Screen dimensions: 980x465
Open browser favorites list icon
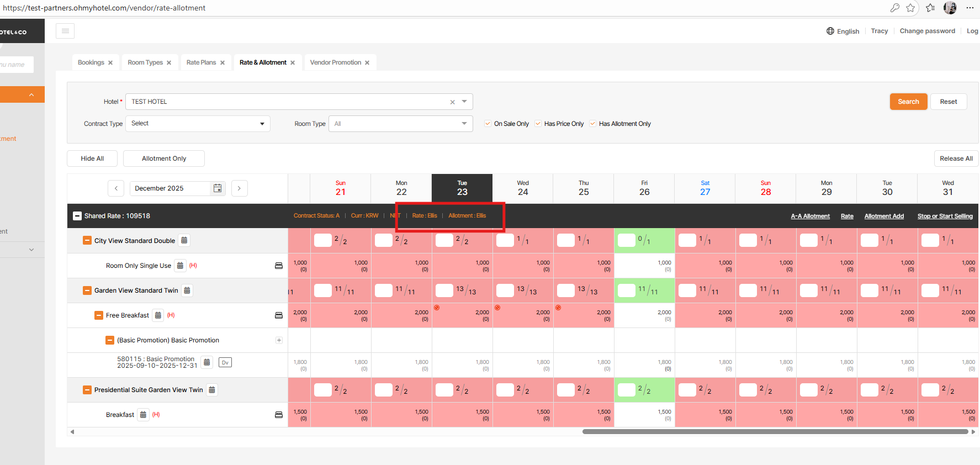(931, 8)
